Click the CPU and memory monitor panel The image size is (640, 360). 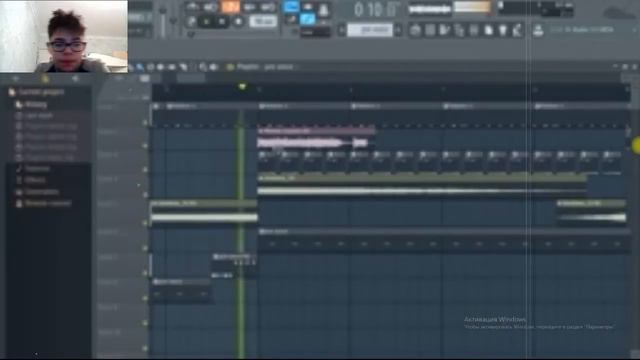point(535,8)
